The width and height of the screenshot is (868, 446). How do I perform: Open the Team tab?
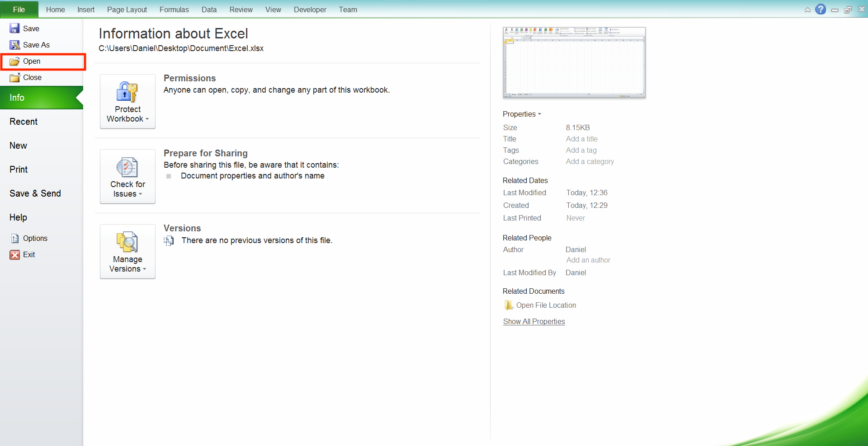point(348,9)
